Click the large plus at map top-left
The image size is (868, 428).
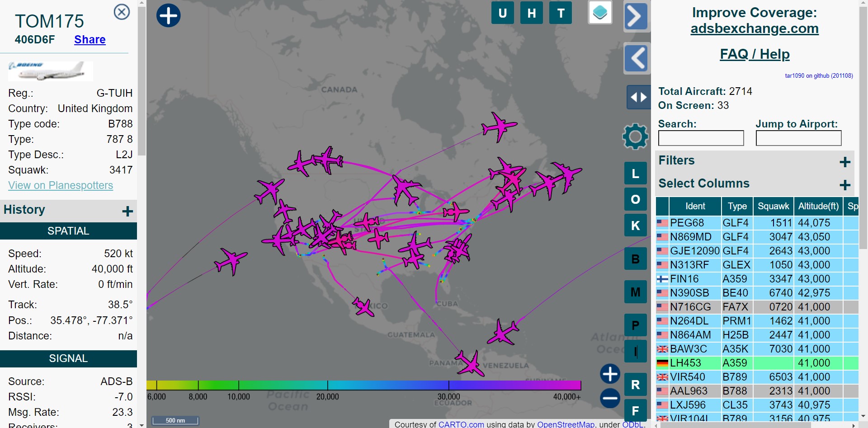click(168, 15)
